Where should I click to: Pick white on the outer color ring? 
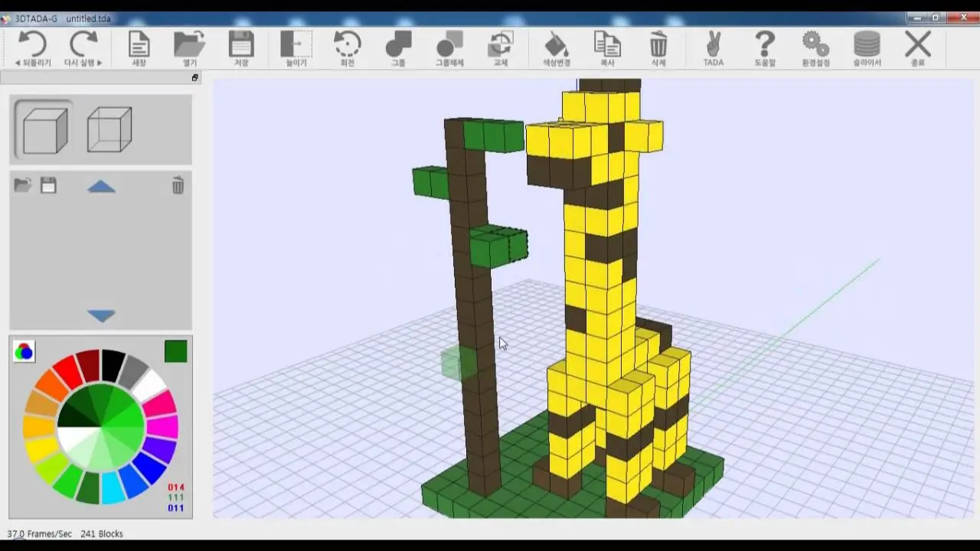(x=152, y=385)
